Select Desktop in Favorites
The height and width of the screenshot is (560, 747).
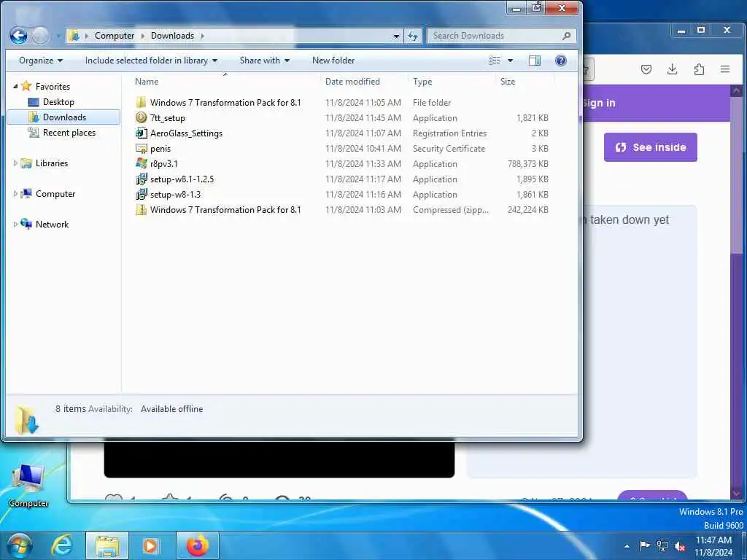(58, 102)
